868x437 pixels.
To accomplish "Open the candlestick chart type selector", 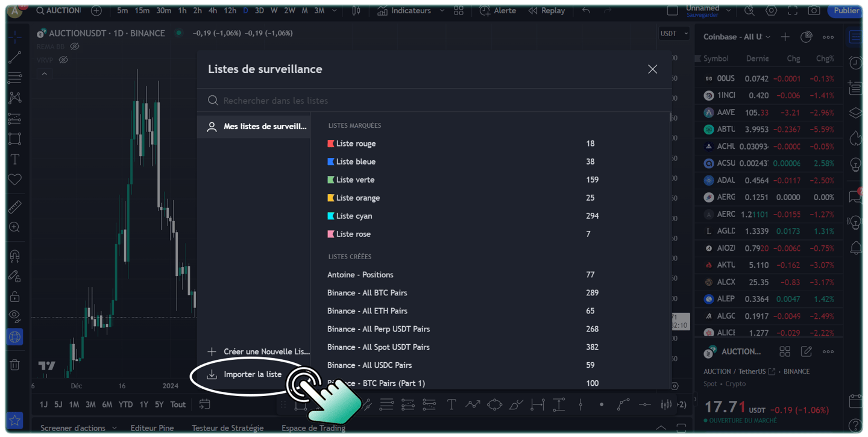I will click(356, 11).
